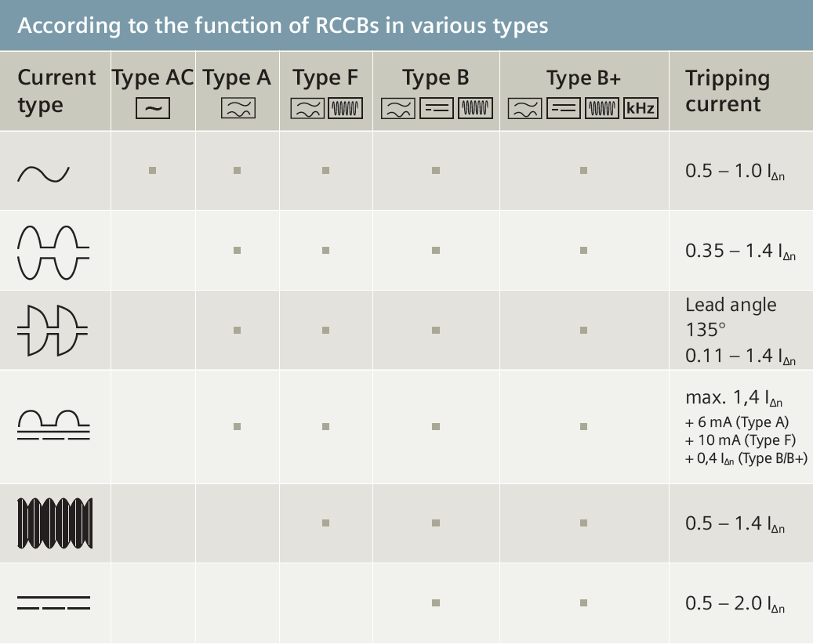Click the "Tripping current" column header
Screen dimensions: 813x644
(x=727, y=91)
